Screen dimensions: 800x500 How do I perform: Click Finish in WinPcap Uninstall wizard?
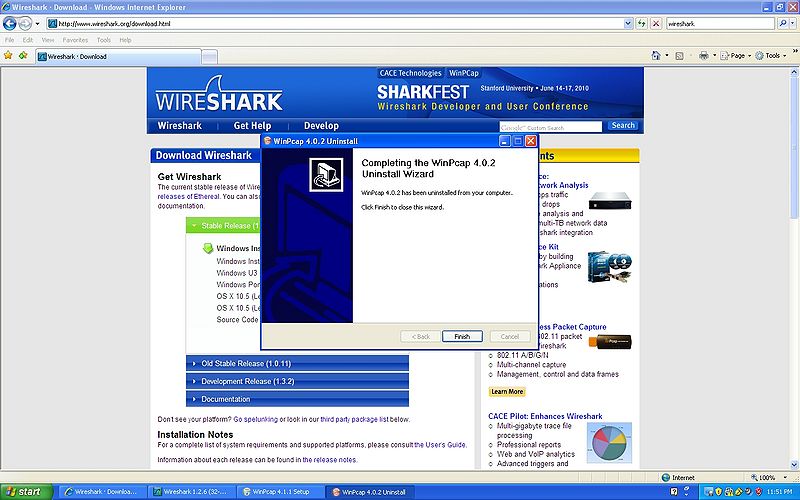(x=462, y=336)
